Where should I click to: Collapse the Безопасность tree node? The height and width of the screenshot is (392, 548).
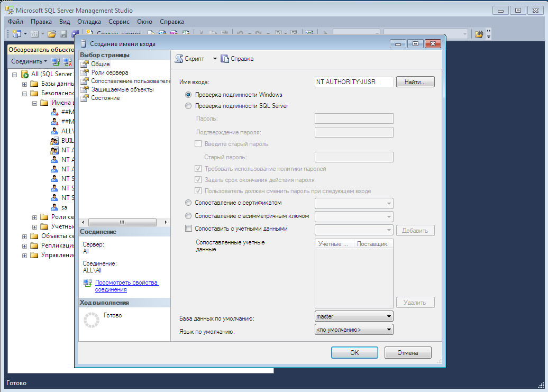(x=24, y=94)
